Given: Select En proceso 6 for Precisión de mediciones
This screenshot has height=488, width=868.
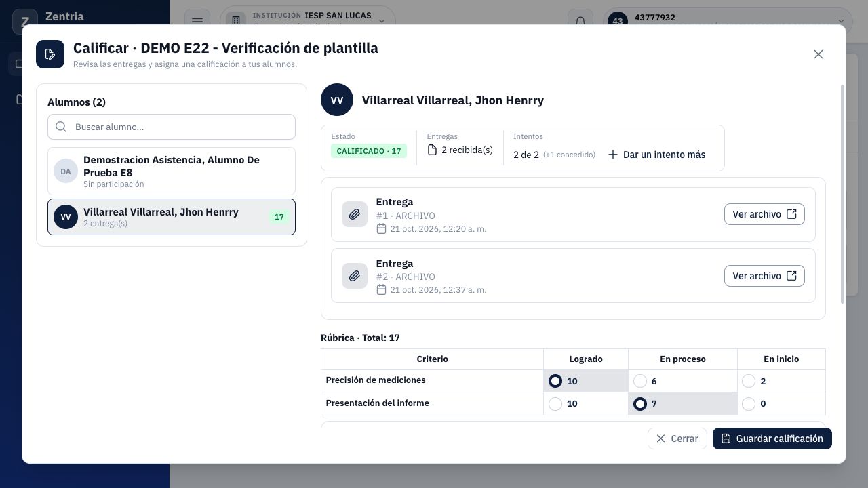Looking at the screenshot, I should tap(640, 381).
